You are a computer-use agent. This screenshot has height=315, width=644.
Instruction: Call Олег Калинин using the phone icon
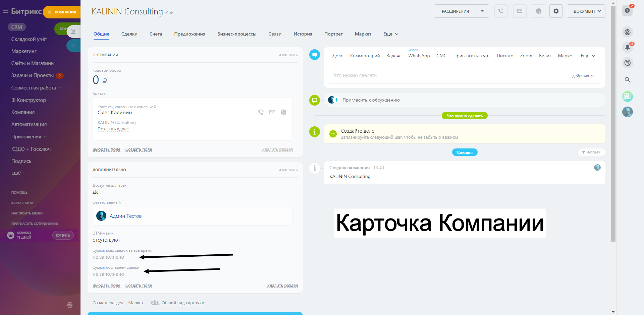(261, 112)
